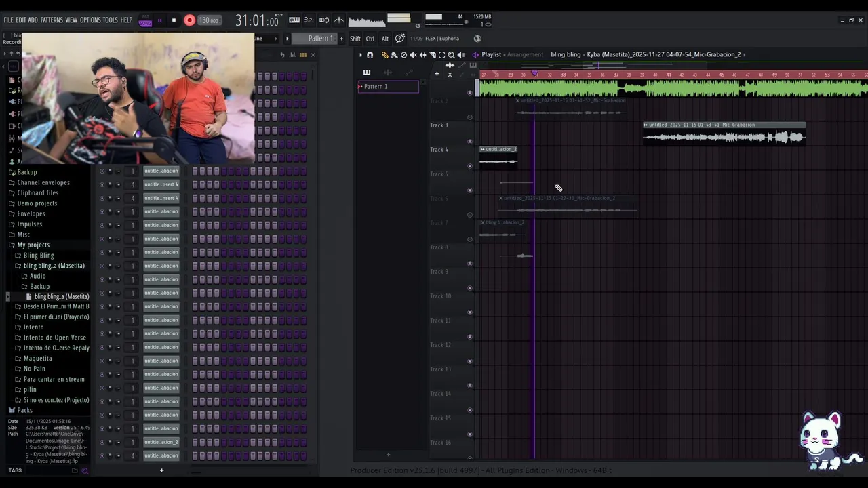868x488 pixels.
Task: Open the PATTERNS menu
Action: (52, 20)
